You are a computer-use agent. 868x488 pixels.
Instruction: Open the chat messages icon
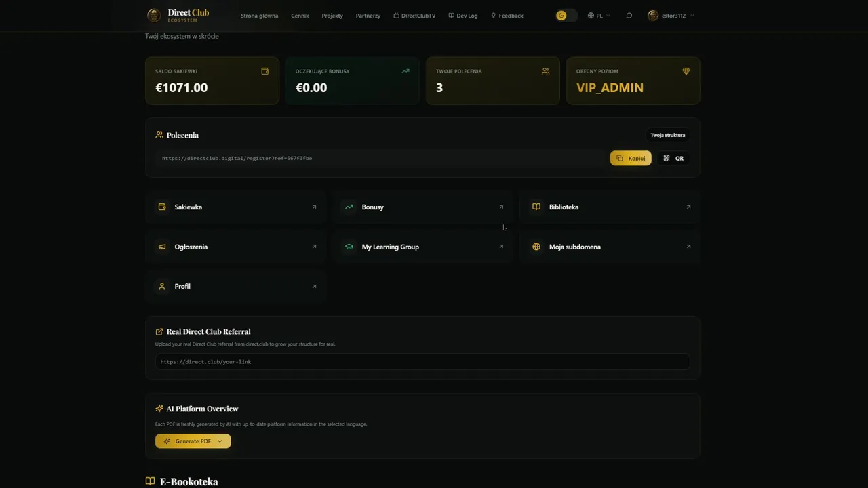click(x=629, y=16)
